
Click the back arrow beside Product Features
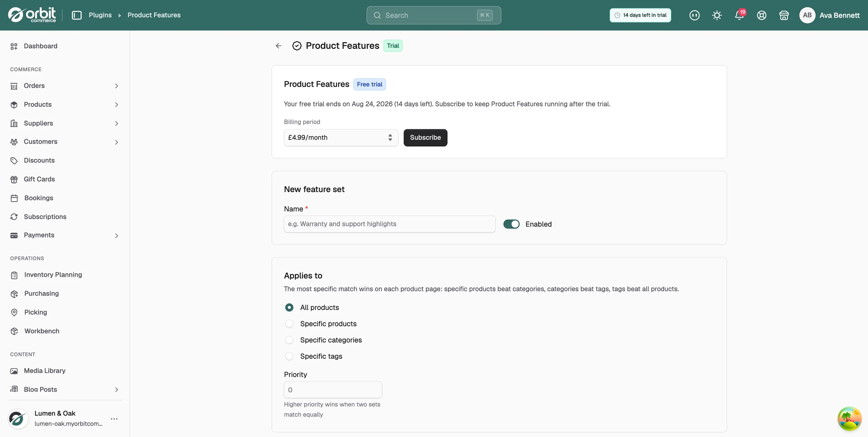click(278, 46)
